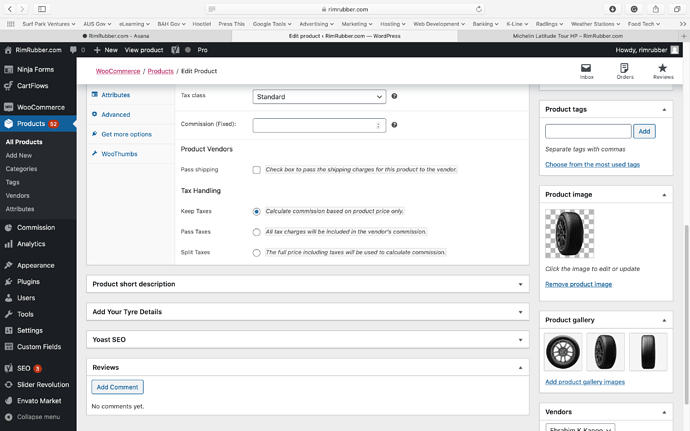Image resolution: width=690 pixels, height=431 pixels.
Task: Collapse the Vendors panel
Action: [664, 412]
